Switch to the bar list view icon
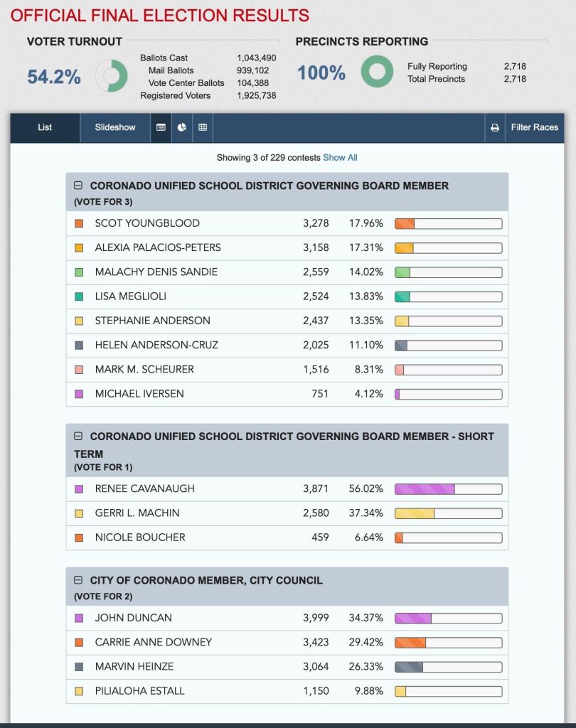The image size is (576, 728). pos(161,127)
